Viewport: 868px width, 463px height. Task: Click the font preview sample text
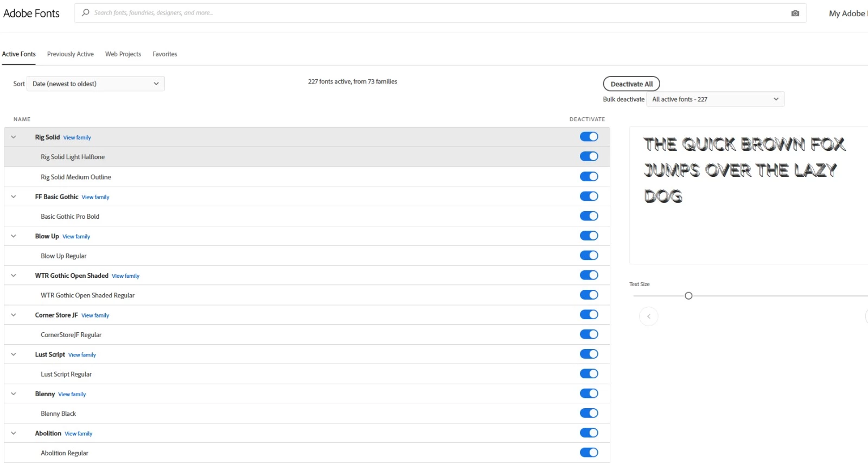[744, 170]
